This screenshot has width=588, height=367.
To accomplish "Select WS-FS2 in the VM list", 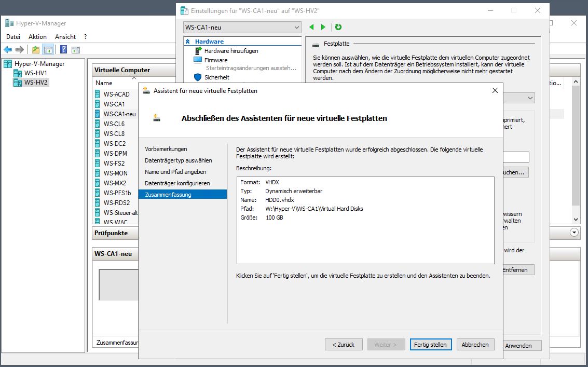I will [114, 163].
